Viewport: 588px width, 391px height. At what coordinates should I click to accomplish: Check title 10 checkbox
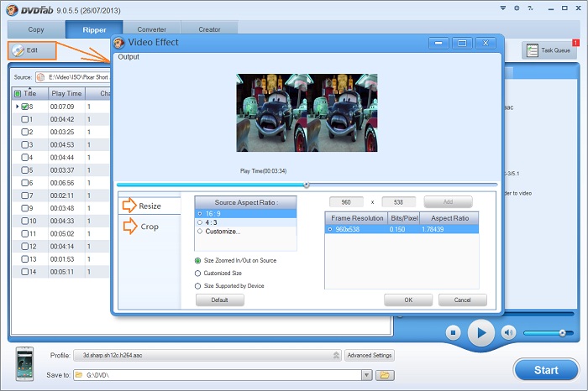[24, 221]
